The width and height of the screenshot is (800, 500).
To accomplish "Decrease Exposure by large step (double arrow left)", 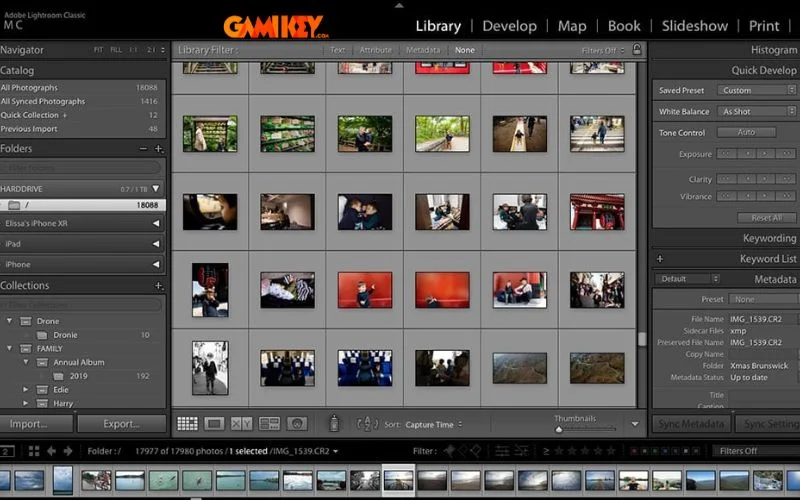I will click(727, 154).
